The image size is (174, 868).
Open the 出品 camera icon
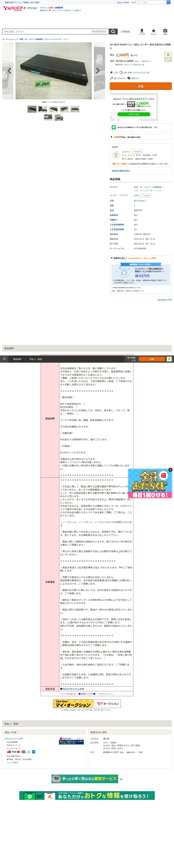click(x=165, y=31)
